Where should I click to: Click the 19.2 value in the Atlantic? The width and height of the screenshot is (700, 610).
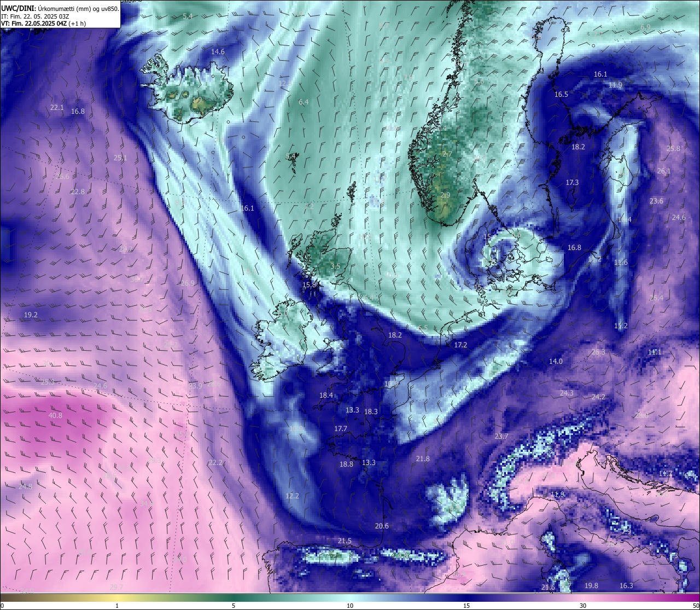pos(31,315)
